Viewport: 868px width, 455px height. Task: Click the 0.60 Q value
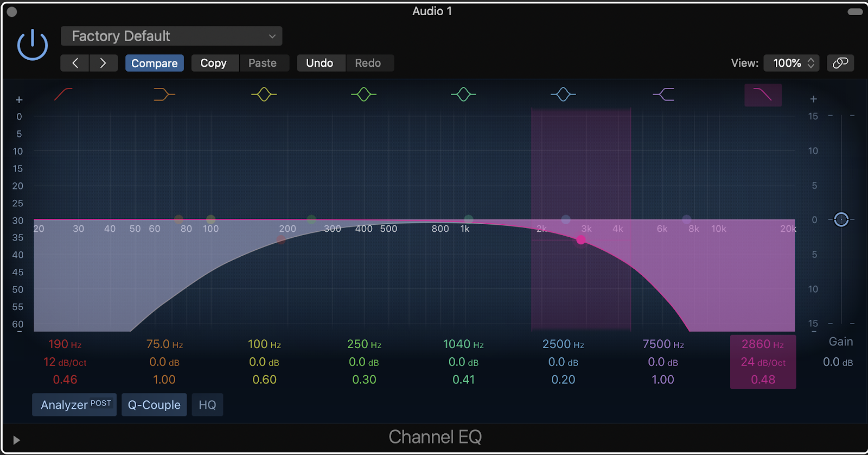click(264, 380)
